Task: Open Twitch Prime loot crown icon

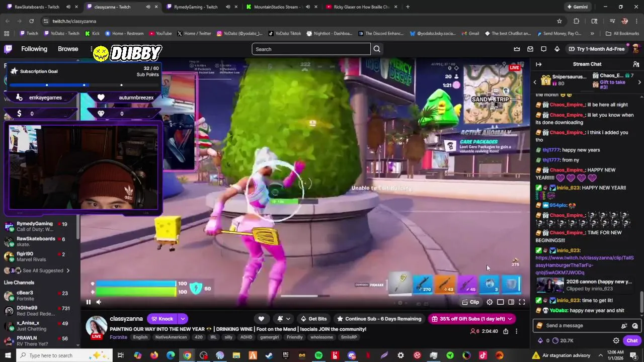Action: coord(517,49)
